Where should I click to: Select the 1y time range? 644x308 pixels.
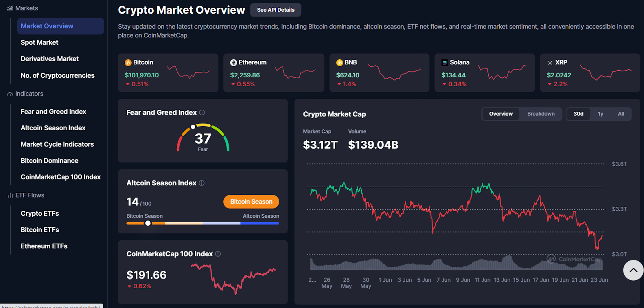coord(601,114)
